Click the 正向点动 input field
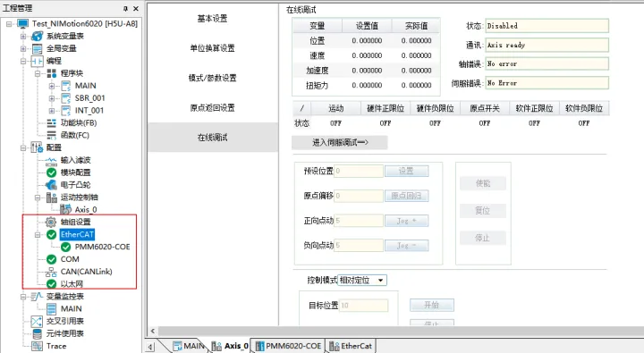Viewport: 644px width, 353px height. click(x=359, y=221)
